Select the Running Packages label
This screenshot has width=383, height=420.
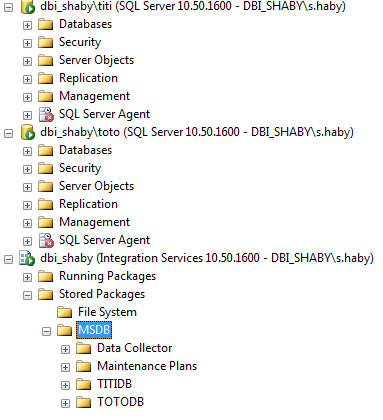pyautogui.click(x=107, y=276)
